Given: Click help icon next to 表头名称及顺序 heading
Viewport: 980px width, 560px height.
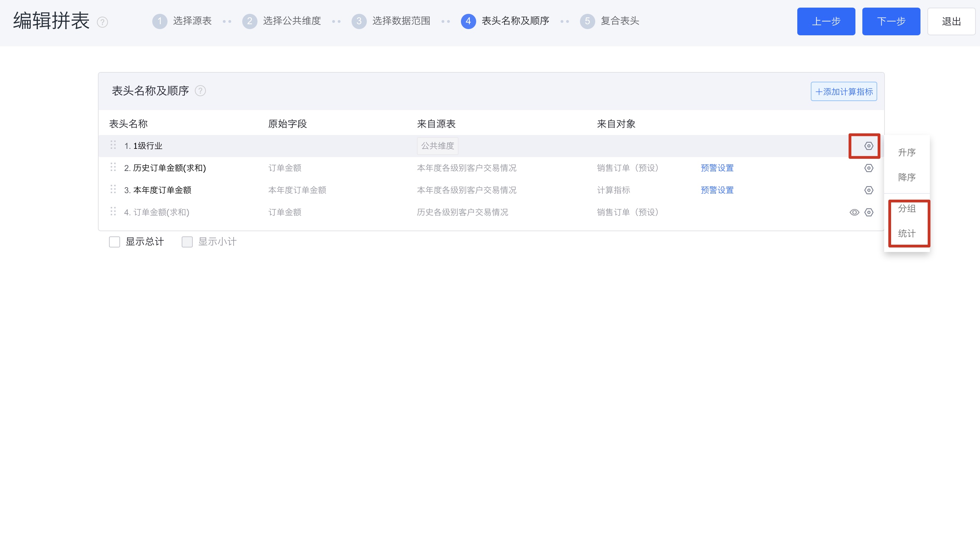Looking at the screenshot, I should point(201,91).
